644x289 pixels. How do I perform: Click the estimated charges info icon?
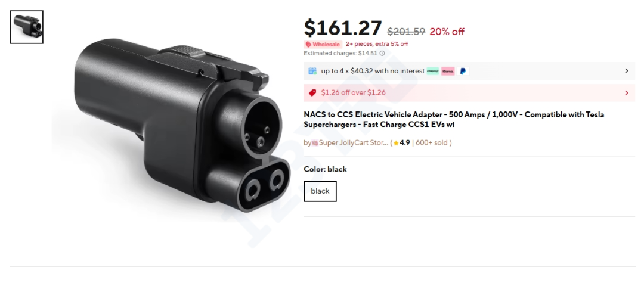(x=382, y=53)
